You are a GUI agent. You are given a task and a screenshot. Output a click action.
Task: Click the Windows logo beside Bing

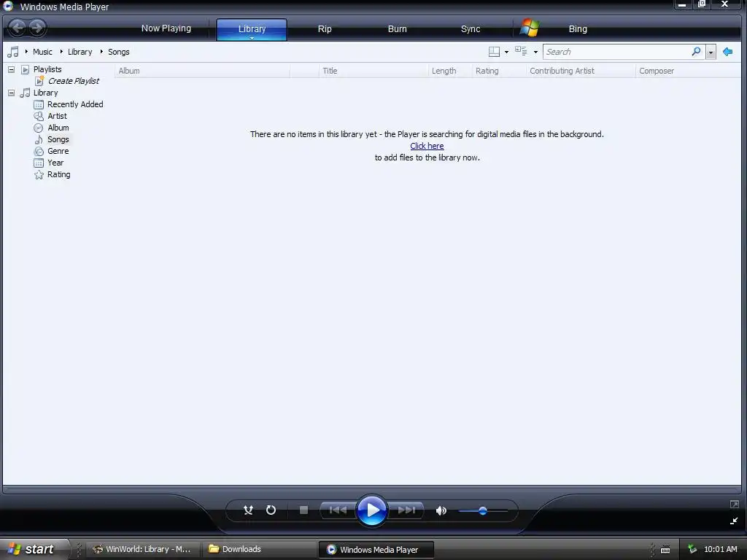(x=530, y=28)
